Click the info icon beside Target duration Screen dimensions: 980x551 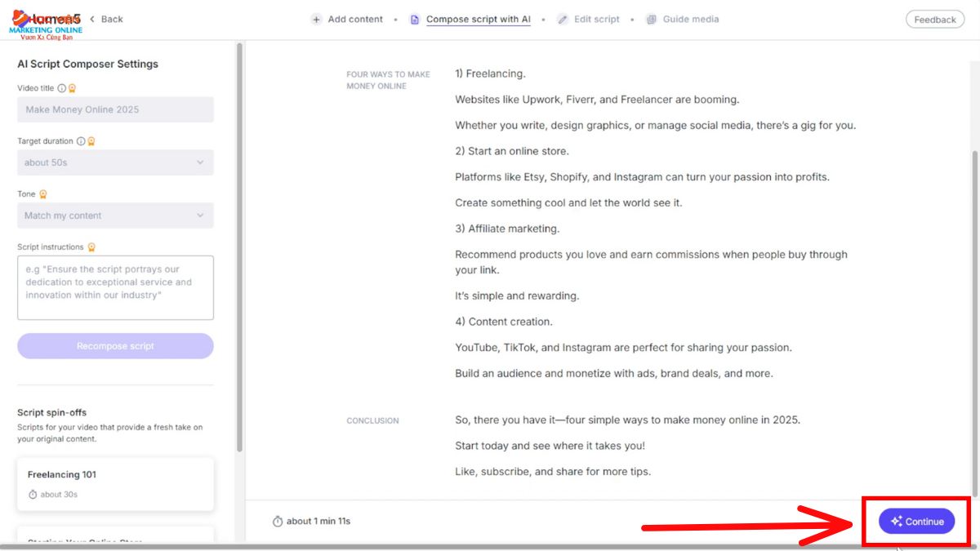[x=81, y=141]
